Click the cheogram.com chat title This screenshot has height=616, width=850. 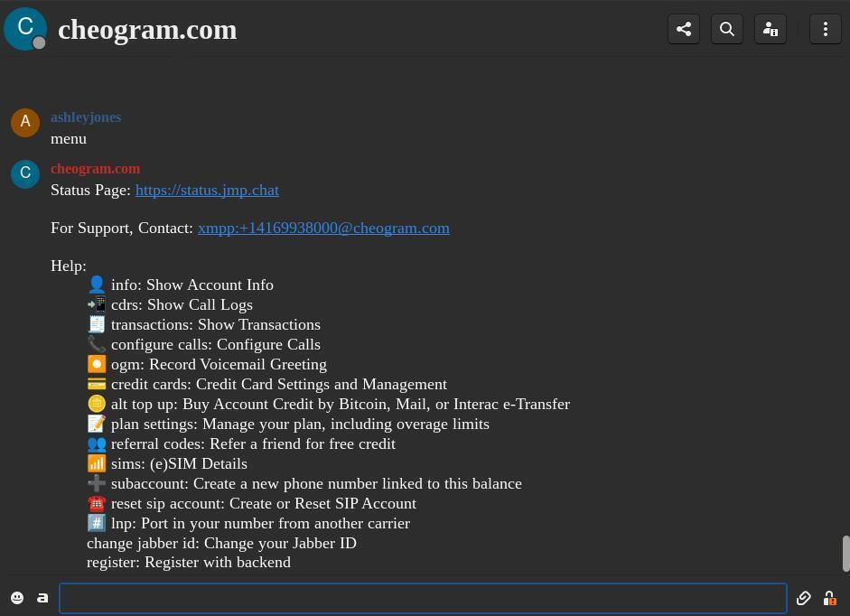tap(147, 30)
